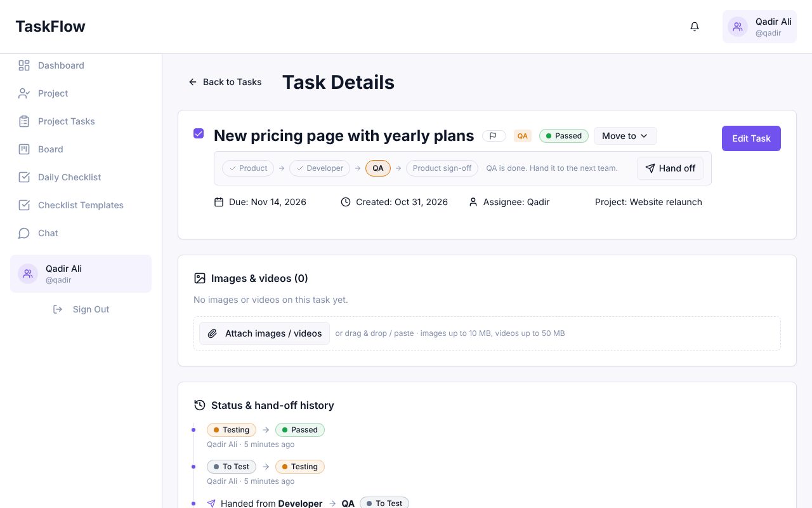The width and height of the screenshot is (812, 508).
Task: Click the Sign Out link
Action: [81, 309]
